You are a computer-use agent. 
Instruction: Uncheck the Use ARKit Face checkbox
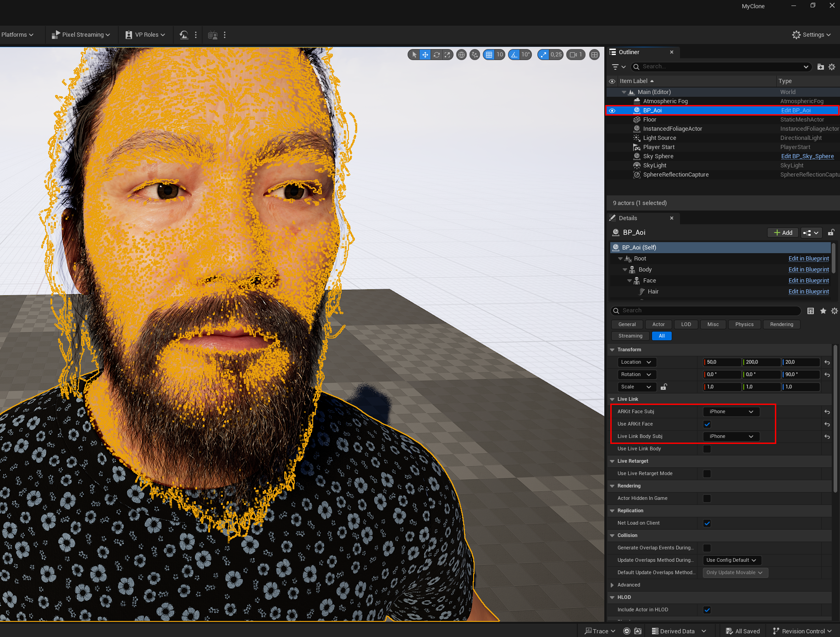tap(707, 424)
